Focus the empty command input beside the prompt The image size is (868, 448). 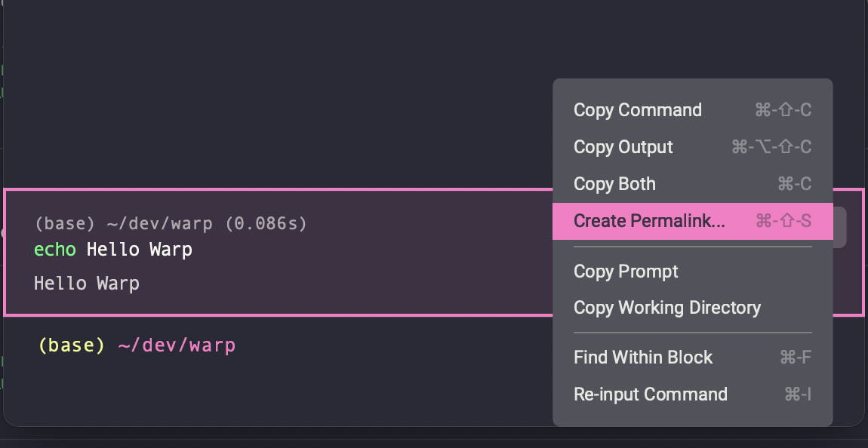tap(387, 345)
